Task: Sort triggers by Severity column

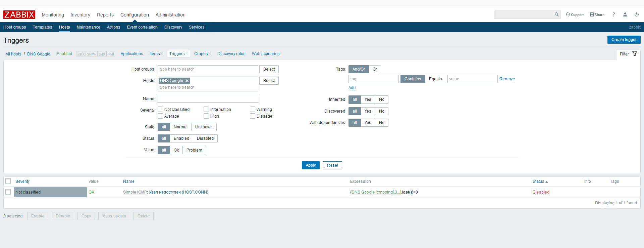Action: 22,181
